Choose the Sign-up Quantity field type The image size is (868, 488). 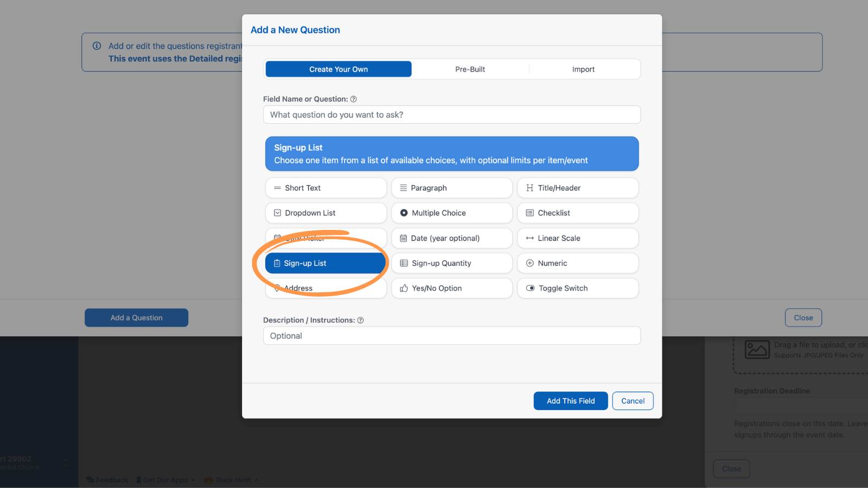click(x=451, y=263)
